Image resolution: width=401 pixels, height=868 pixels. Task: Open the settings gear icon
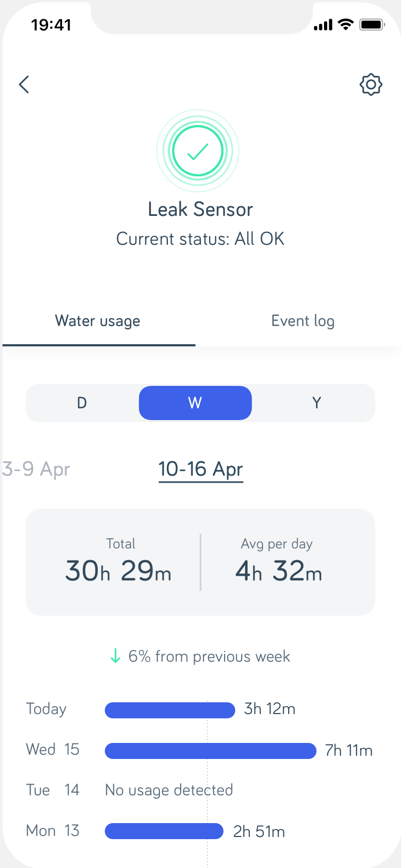[x=371, y=84]
